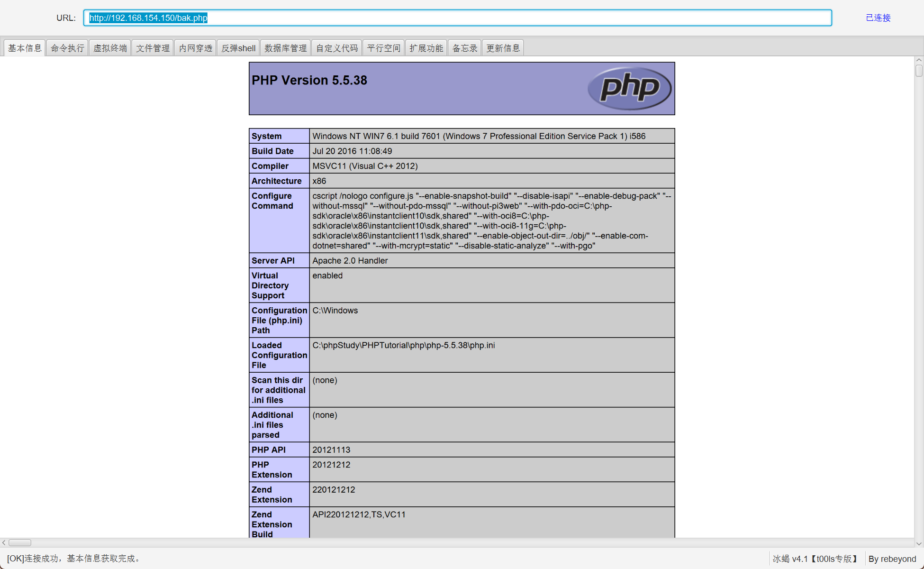Screen dimensions: 924x569
Task: Click the Build Date row label
Action: (272, 151)
